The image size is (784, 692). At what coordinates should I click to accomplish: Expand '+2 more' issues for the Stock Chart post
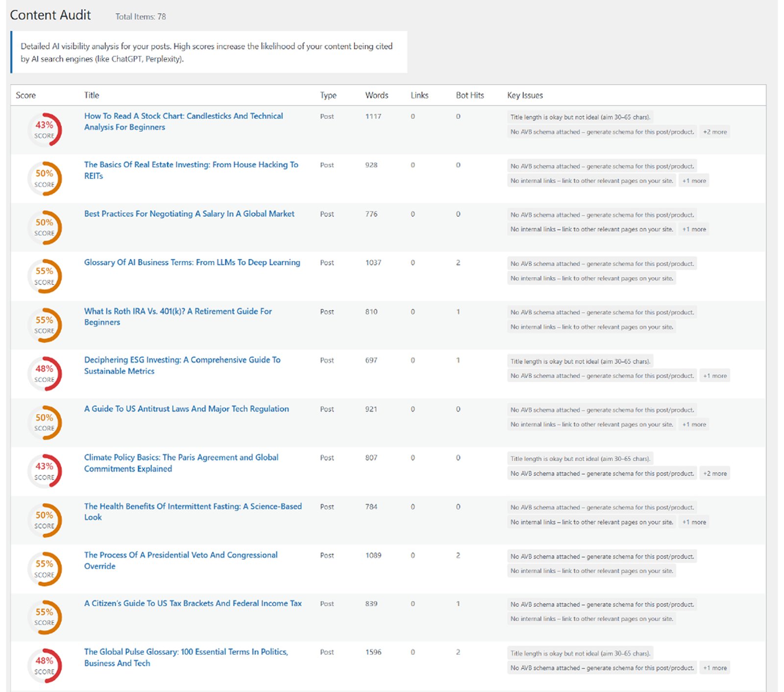pos(715,132)
